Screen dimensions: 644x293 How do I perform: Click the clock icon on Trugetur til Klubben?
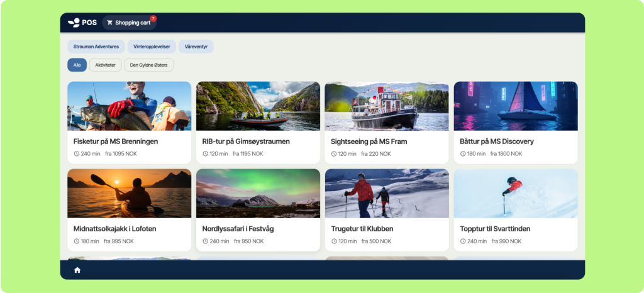click(334, 241)
